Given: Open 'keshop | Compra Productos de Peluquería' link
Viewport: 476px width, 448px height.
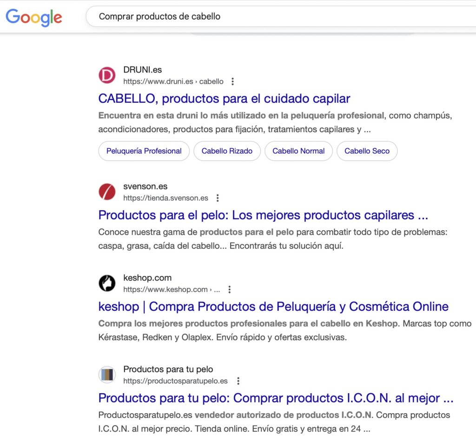Looking at the screenshot, I should click(x=273, y=307).
